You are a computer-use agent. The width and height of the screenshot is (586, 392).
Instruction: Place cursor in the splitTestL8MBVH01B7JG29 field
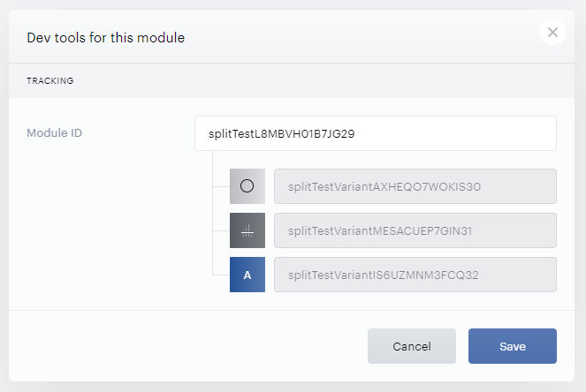pyautogui.click(x=376, y=133)
